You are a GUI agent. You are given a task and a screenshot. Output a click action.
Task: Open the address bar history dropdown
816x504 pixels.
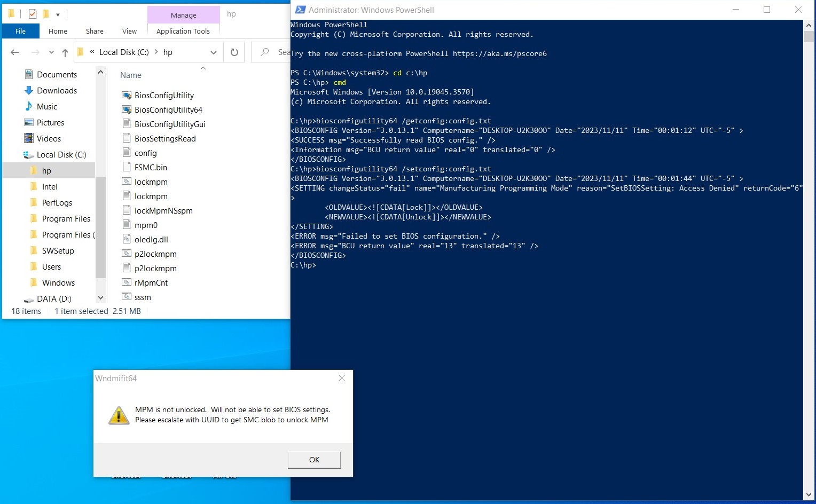point(214,52)
